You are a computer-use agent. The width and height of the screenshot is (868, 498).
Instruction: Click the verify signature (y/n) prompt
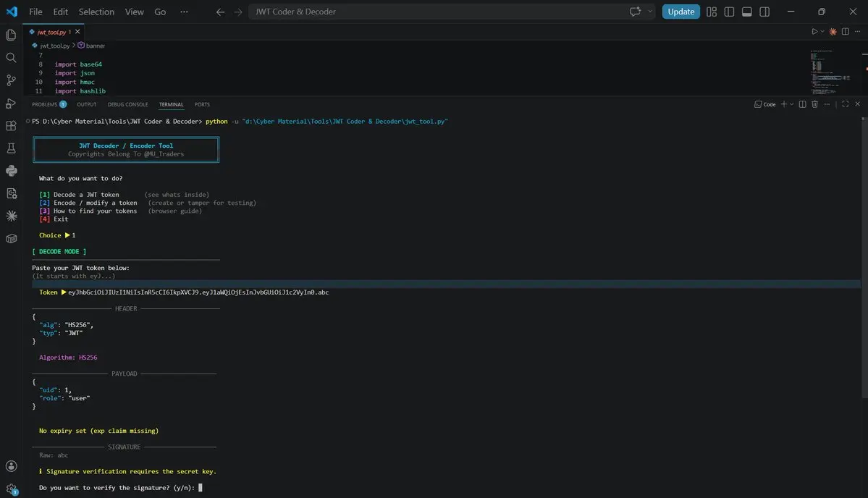[x=117, y=487]
